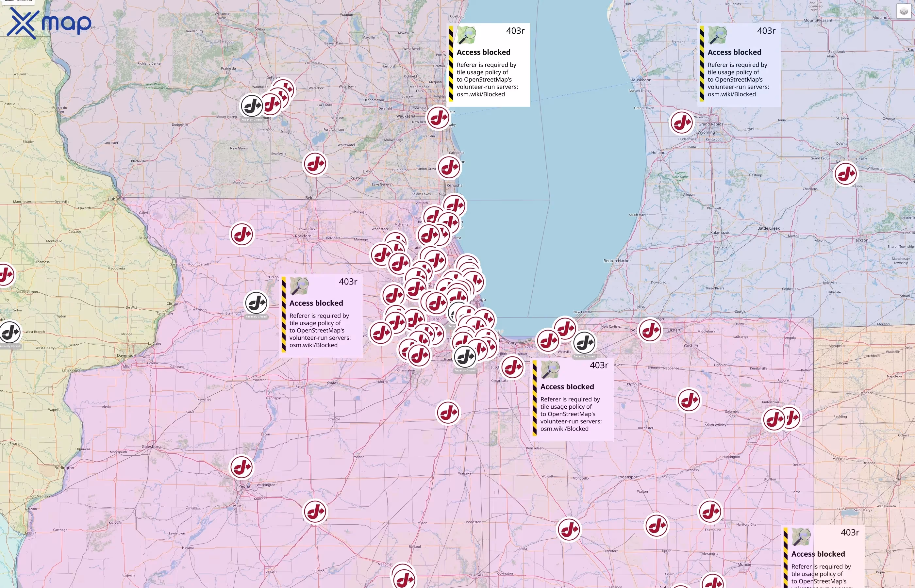Select the red marker near Lansing and Mason
Image resolution: width=915 pixels, height=588 pixels.
pos(846,174)
